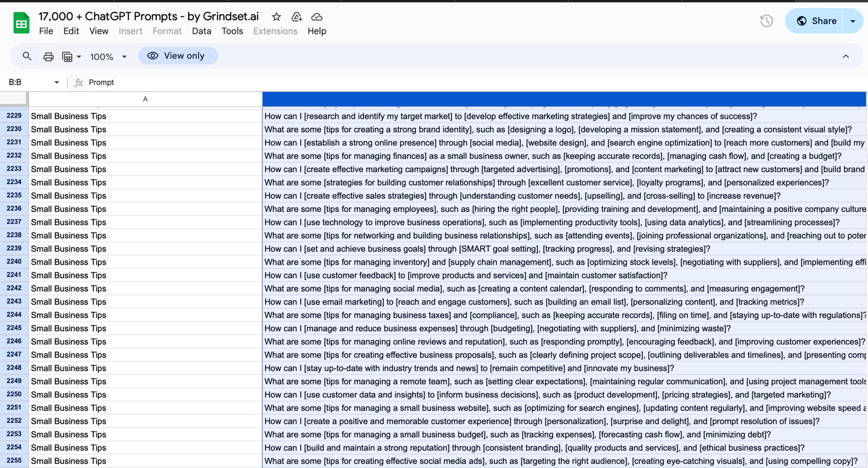Image resolution: width=868 pixels, height=468 pixels.
Task: Click prompt about customer data and insights
Action: click(x=565, y=394)
